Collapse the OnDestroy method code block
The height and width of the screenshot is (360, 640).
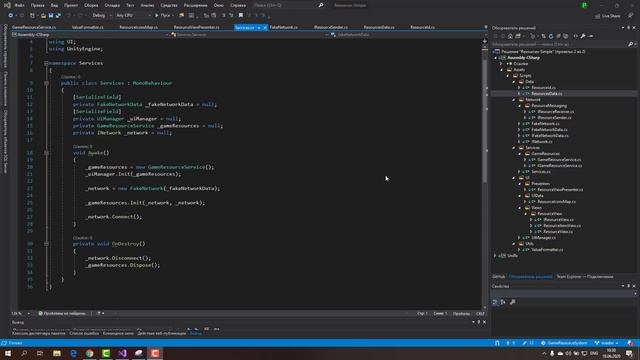click(46, 244)
